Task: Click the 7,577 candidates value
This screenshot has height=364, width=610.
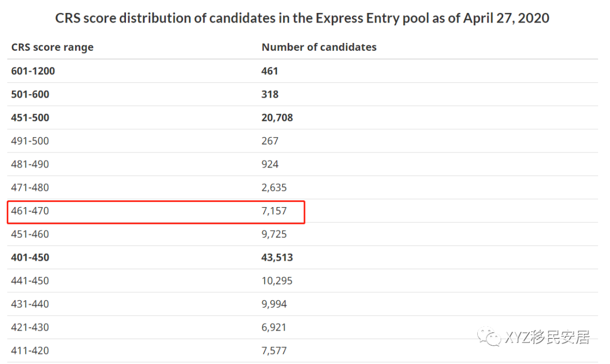Action: click(x=274, y=350)
